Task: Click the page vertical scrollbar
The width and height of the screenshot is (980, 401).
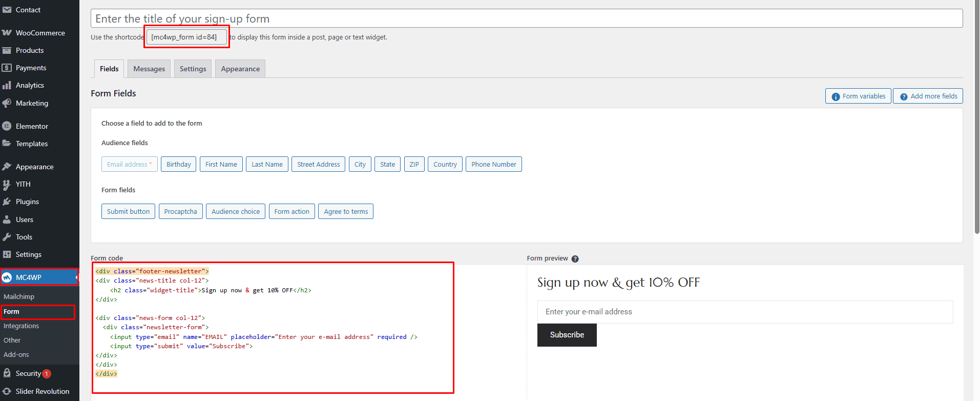Action: 977,118
